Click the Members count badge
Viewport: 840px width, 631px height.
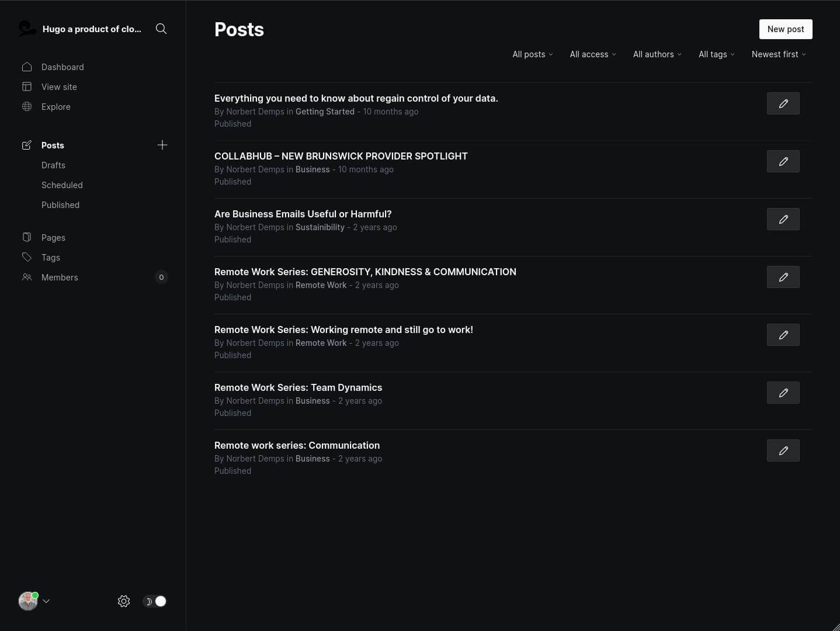[161, 278]
